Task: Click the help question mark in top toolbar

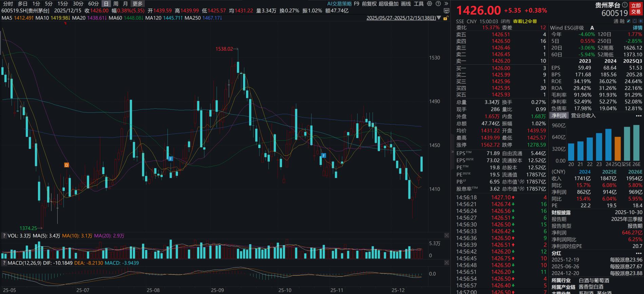Action: [438, 4]
